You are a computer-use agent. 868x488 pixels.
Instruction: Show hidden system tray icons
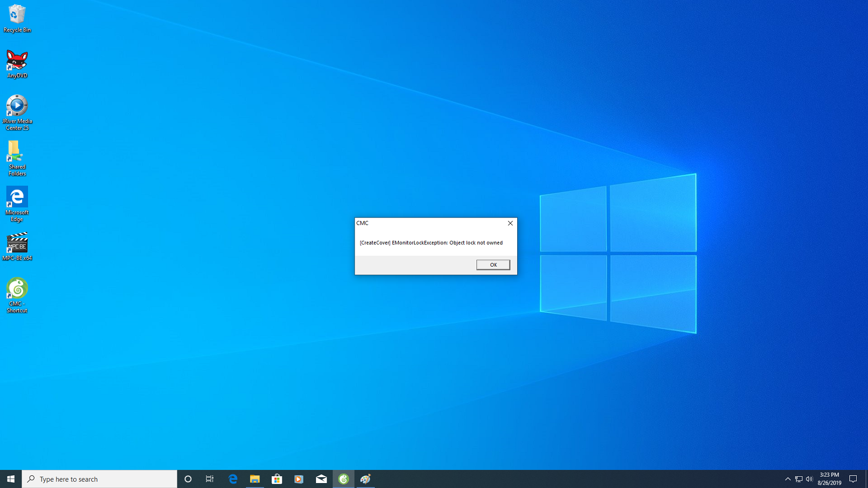point(788,479)
